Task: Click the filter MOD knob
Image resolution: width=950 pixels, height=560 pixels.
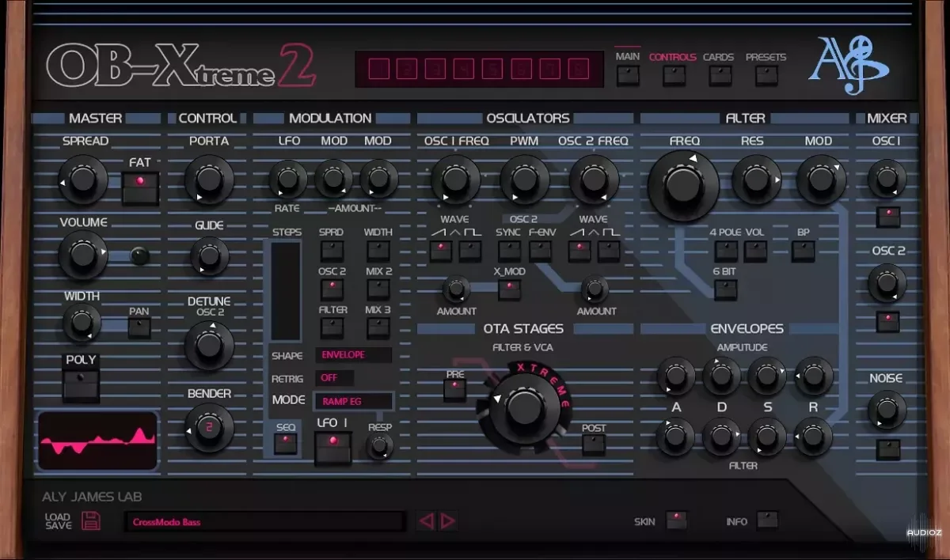Action: pos(821,180)
